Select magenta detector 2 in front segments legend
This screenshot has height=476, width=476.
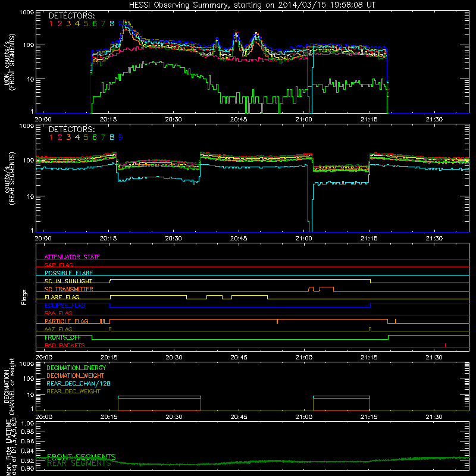[60, 24]
